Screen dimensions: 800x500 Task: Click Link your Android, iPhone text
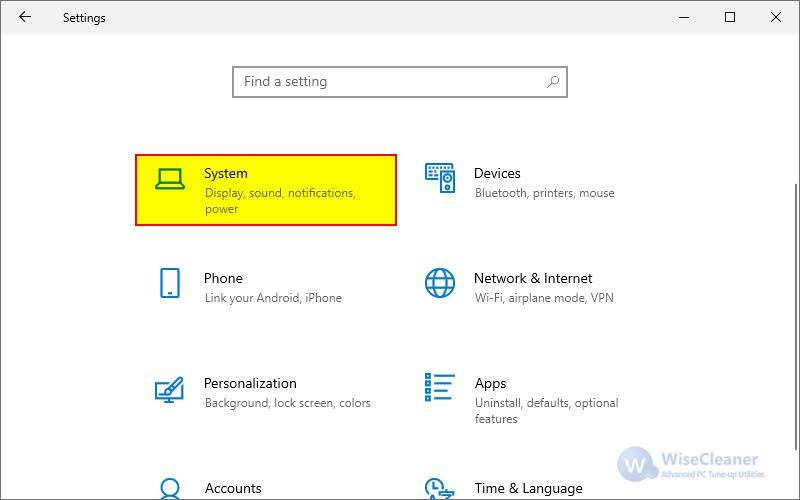point(273,298)
